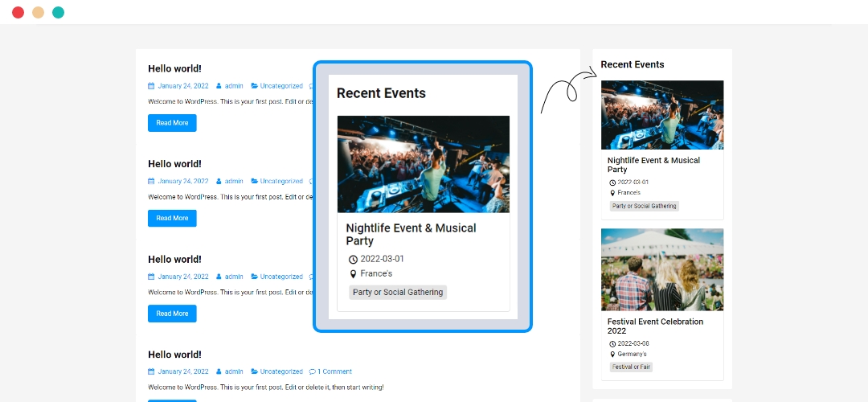Click the sidebar Party or Social Gathering tag
868x402 pixels.
(645, 206)
